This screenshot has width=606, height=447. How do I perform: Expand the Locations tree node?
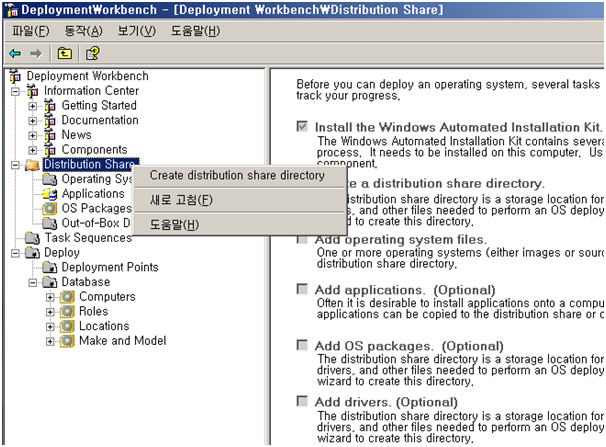50,327
